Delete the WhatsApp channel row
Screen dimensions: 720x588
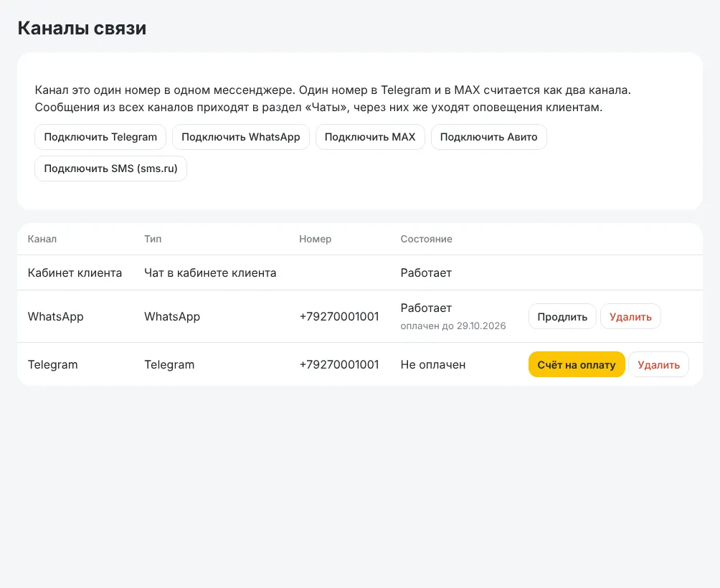click(630, 316)
